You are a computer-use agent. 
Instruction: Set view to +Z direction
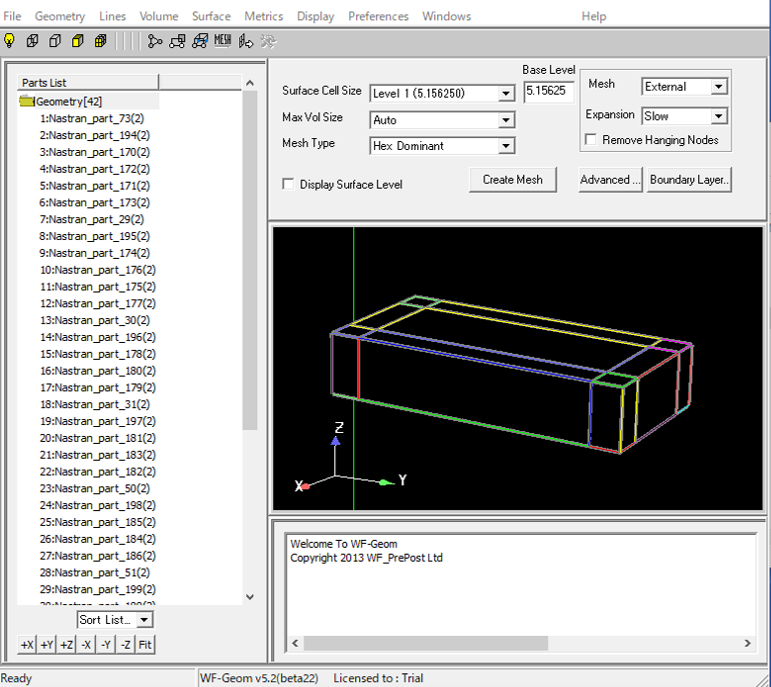click(x=66, y=645)
